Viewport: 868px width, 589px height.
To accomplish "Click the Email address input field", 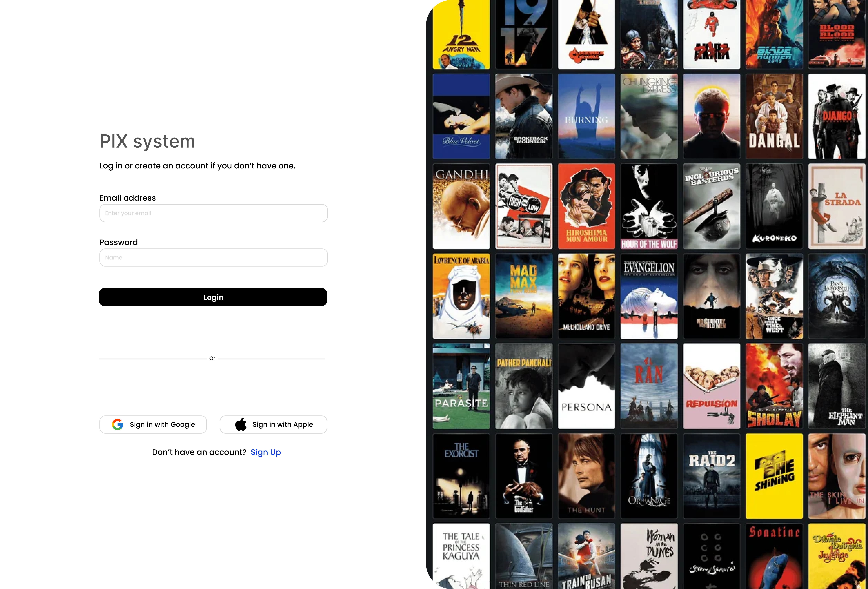I will click(213, 213).
